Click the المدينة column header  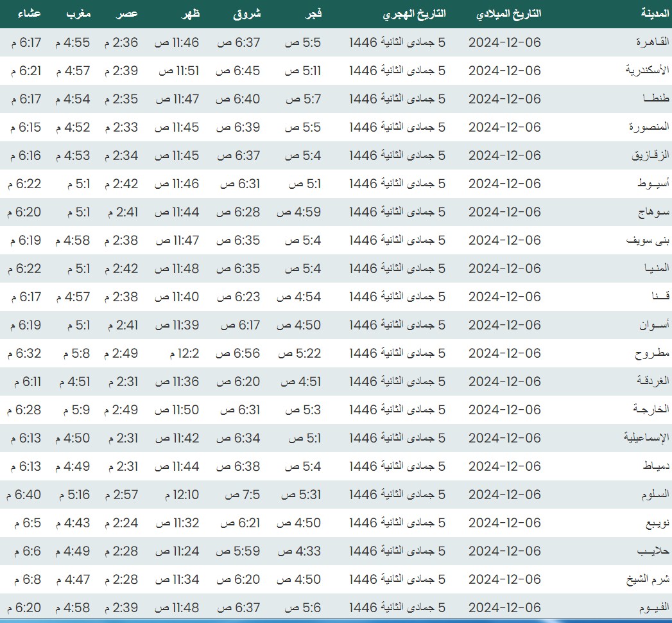pos(655,13)
